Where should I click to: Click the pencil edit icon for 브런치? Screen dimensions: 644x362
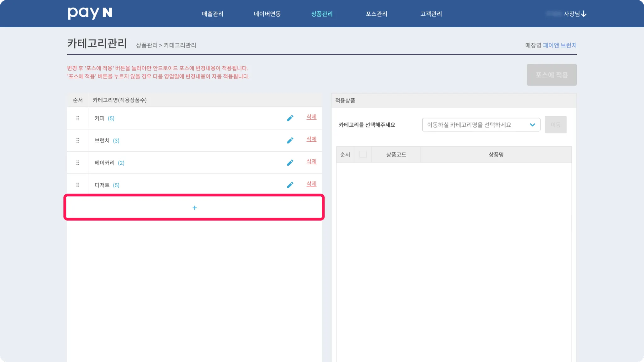pyautogui.click(x=290, y=140)
